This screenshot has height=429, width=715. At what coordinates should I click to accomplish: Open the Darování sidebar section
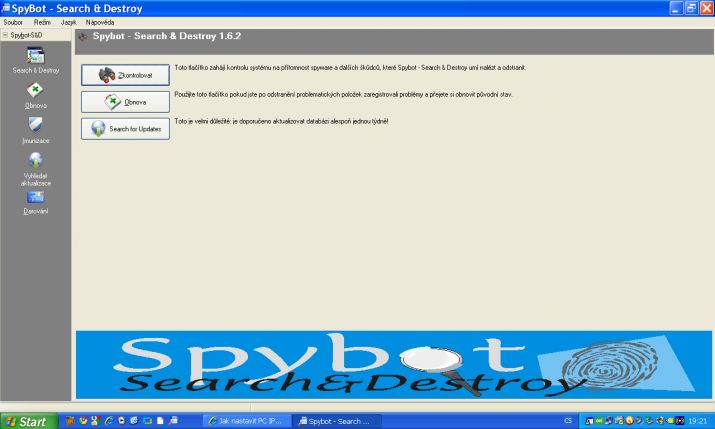(x=35, y=203)
